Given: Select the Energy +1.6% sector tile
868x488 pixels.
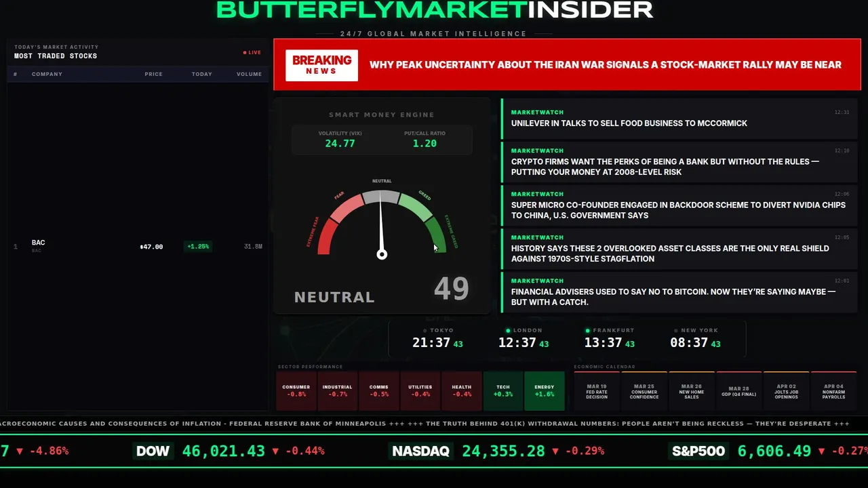Looking at the screenshot, I should [545, 391].
